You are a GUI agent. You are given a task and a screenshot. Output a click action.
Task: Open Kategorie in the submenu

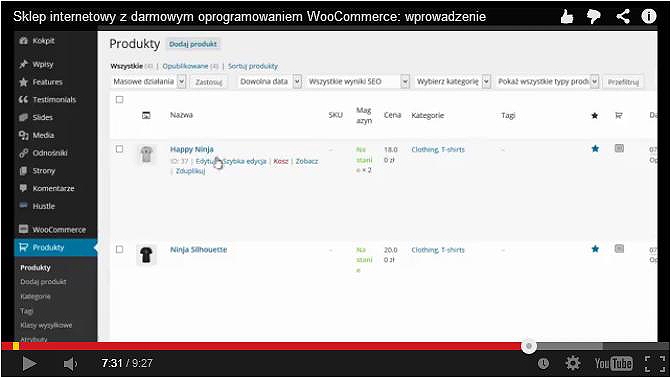tap(36, 296)
